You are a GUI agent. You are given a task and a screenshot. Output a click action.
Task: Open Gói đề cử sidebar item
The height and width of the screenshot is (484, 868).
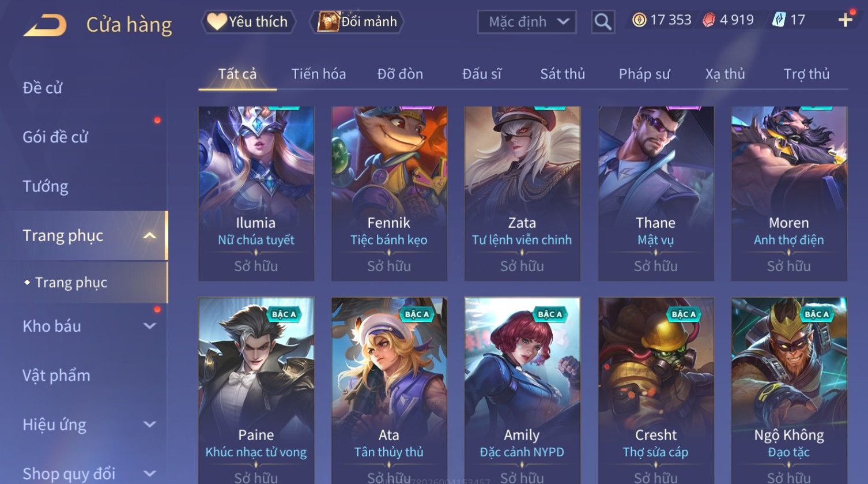coord(55,137)
